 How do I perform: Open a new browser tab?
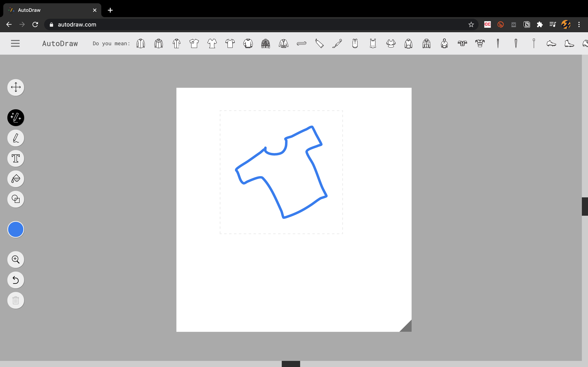110,10
